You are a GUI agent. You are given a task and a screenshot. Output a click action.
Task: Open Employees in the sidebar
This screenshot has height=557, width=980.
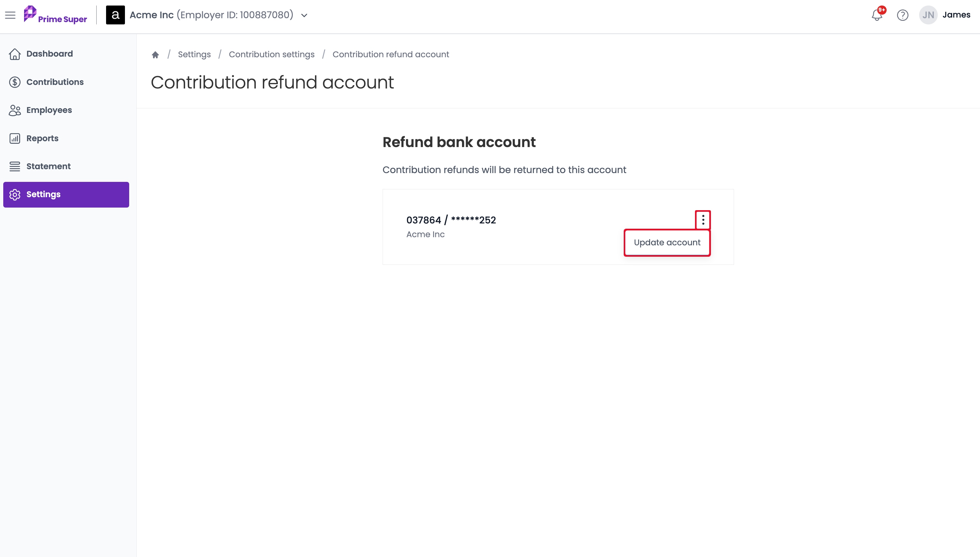(66, 110)
